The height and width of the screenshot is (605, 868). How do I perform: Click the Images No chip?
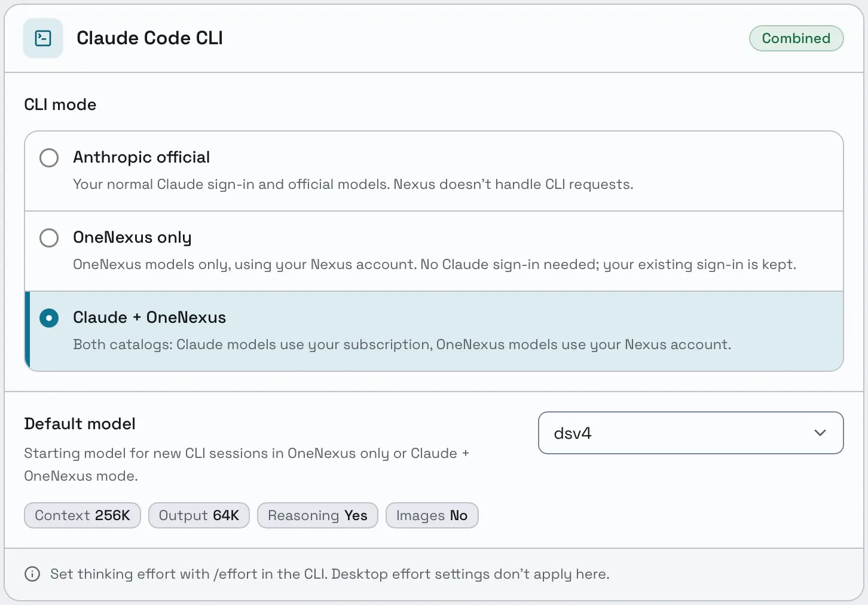(x=432, y=515)
